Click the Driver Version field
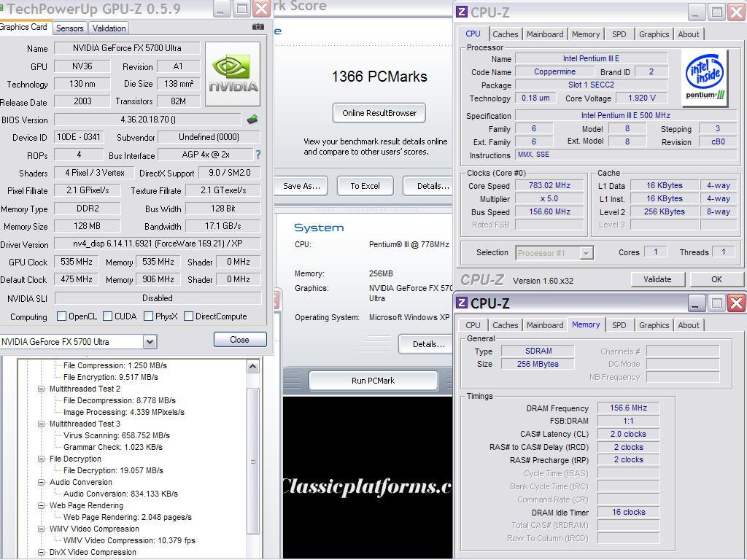 click(158, 244)
